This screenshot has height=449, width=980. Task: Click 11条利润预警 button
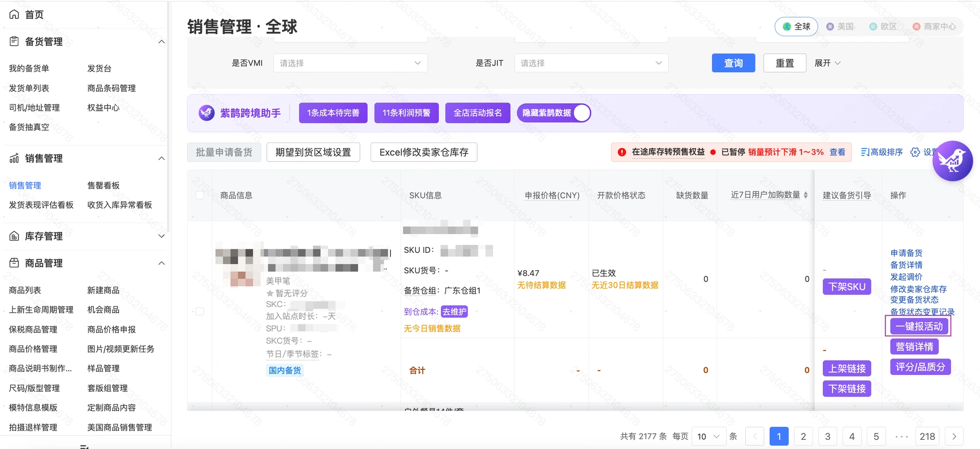[x=406, y=113]
